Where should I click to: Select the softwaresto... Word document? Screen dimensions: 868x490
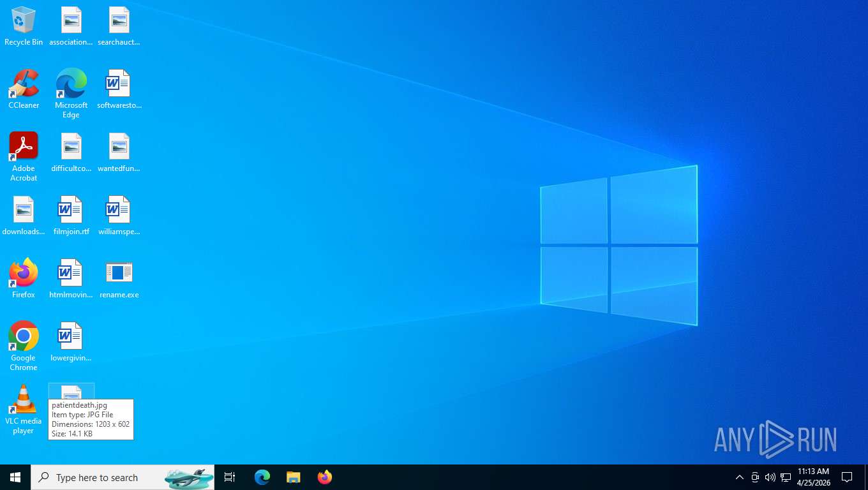[x=119, y=89]
